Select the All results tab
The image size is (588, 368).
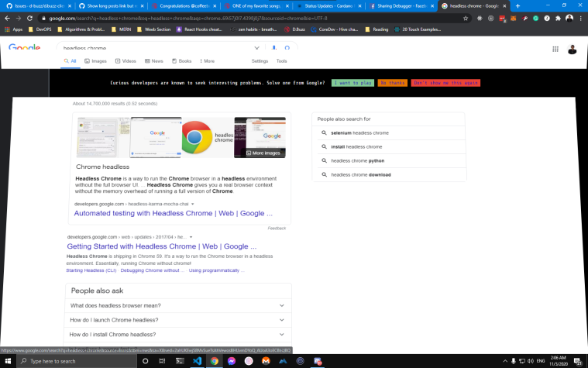point(70,60)
